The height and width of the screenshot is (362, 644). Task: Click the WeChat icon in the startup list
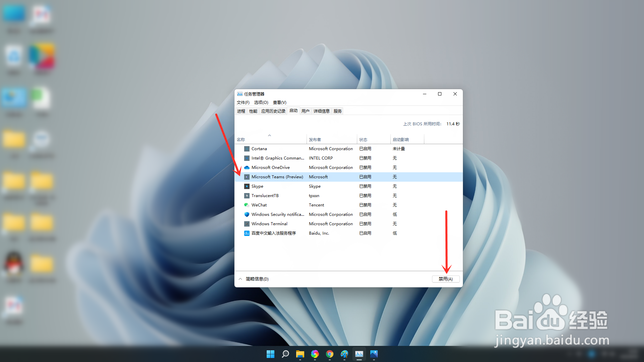(x=247, y=205)
